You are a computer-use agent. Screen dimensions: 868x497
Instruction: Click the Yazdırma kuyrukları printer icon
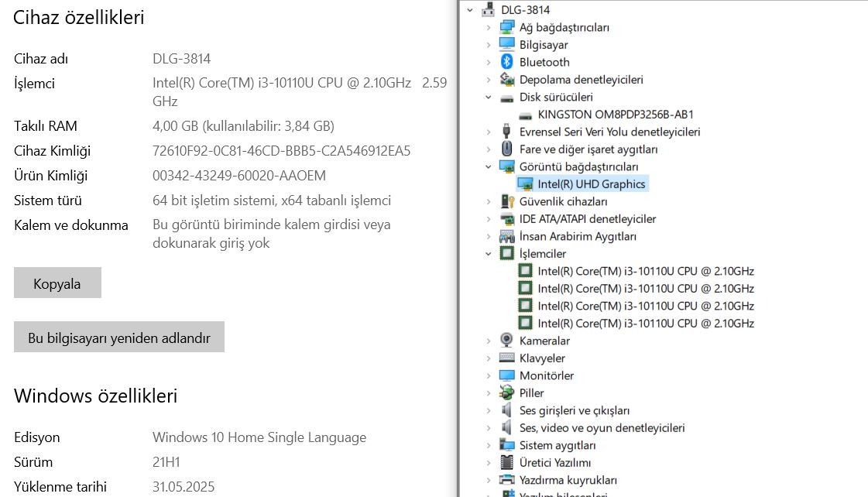[x=506, y=480]
